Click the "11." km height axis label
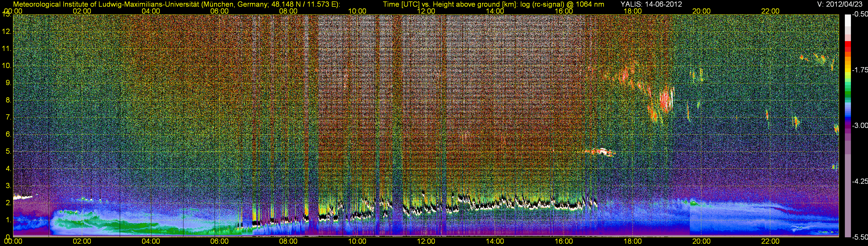 [7, 49]
